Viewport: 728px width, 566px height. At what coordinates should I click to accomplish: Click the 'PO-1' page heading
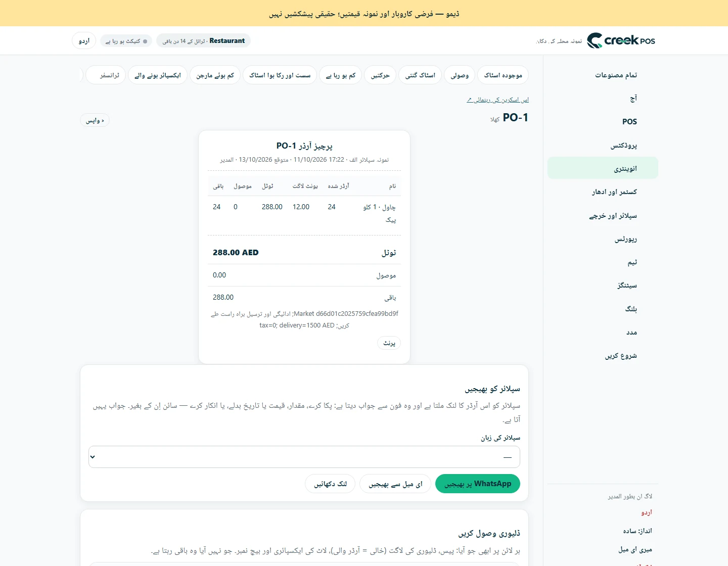516,117
